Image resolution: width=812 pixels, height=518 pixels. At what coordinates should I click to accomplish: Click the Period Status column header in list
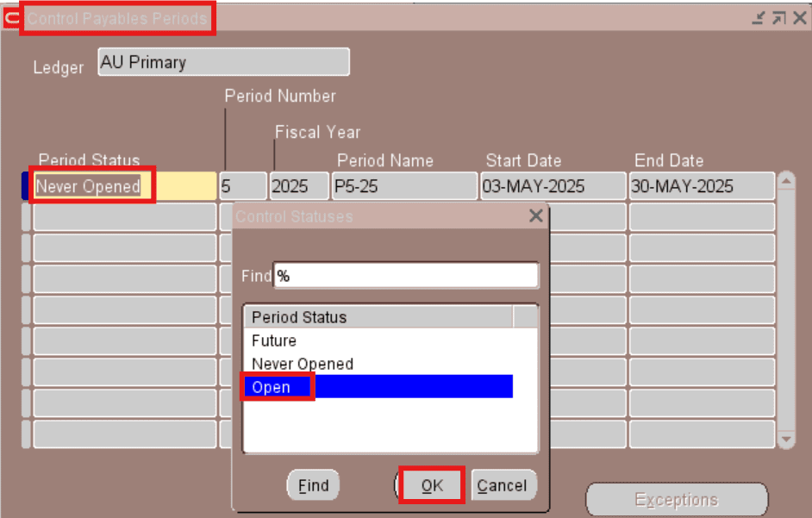[x=378, y=316]
